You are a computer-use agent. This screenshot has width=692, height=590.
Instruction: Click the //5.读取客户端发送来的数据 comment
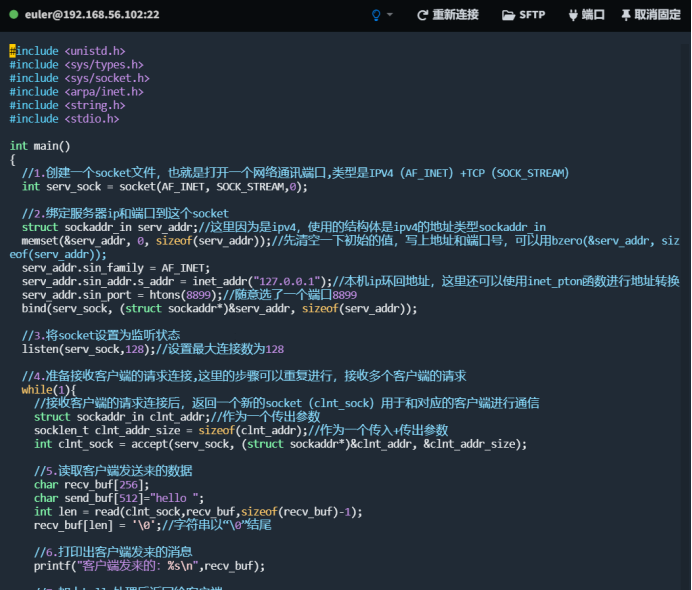coord(113,471)
